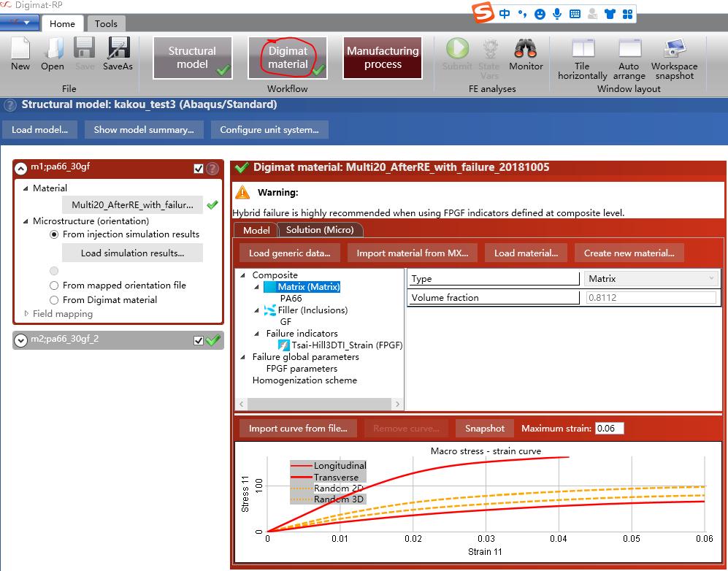This screenshot has width=728, height=571.
Task: Expand the m2;pa66_30gf_2 panel
Action: 21,340
